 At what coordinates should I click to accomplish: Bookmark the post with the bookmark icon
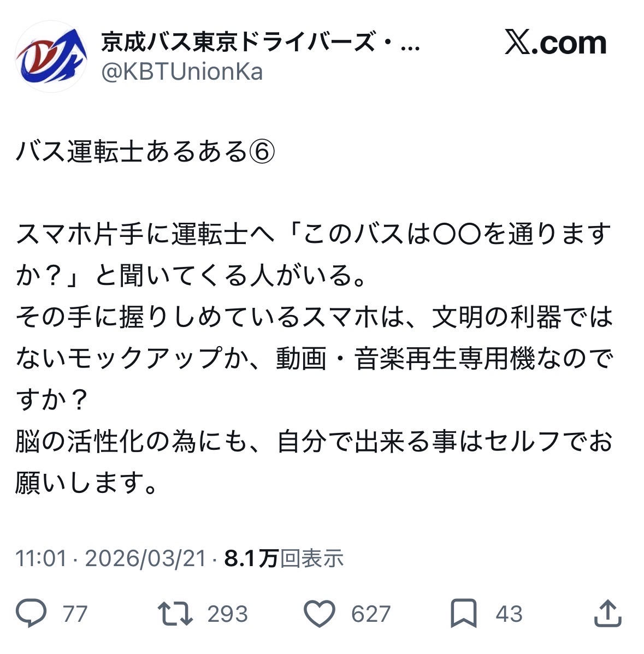tap(464, 613)
